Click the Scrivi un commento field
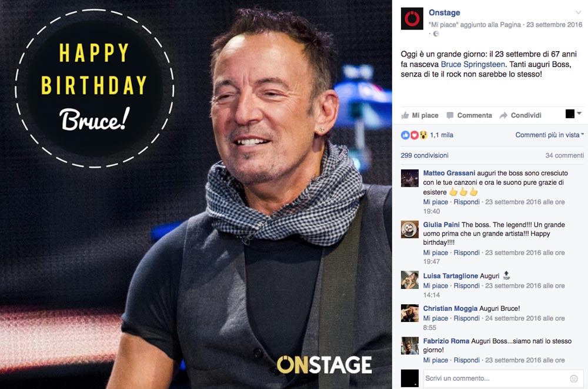Screen dimensions: 588x389 point(503,378)
